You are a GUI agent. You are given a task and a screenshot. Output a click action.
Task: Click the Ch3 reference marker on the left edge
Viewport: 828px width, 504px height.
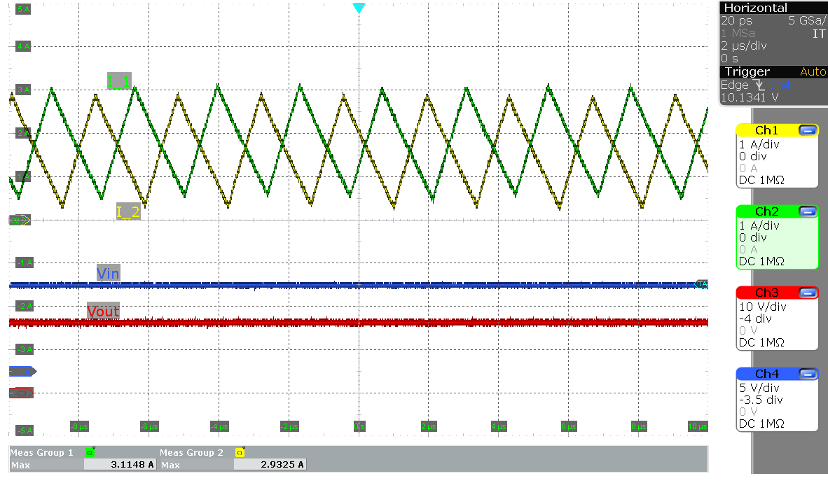click(x=21, y=393)
